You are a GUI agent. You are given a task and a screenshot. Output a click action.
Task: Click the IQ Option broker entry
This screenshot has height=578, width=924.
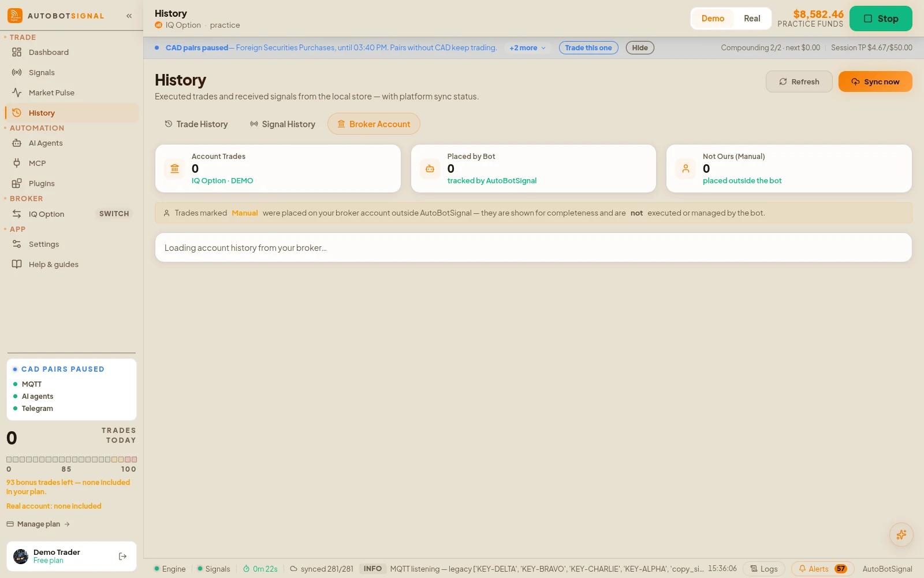(46, 214)
